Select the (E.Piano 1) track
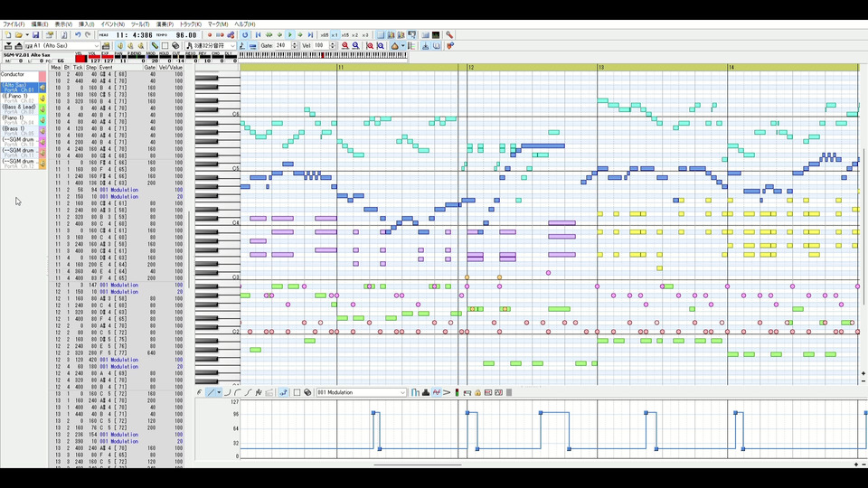Screen dimensions: 868x488 [19, 99]
